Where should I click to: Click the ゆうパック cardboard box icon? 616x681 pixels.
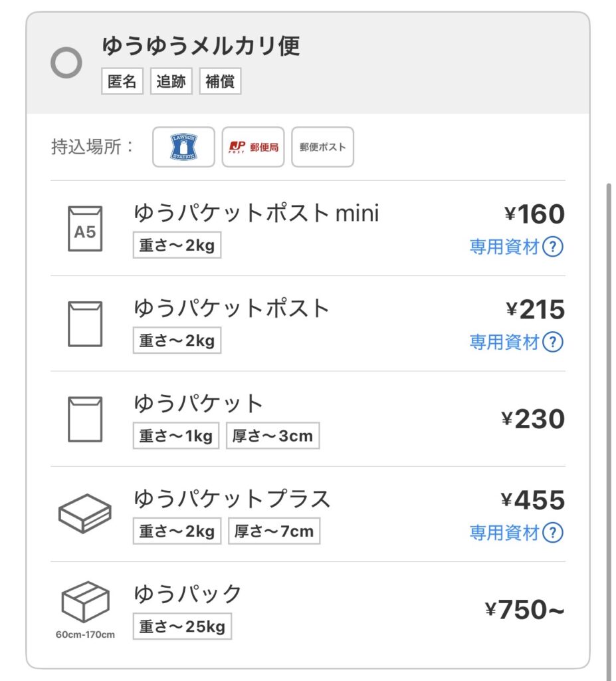(x=84, y=602)
